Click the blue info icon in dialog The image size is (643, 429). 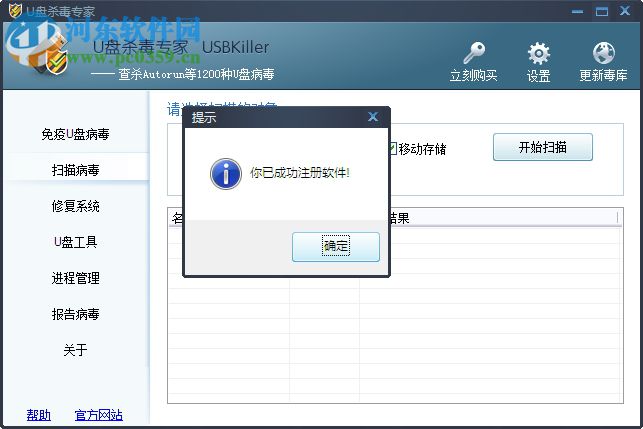pyautogui.click(x=226, y=174)
